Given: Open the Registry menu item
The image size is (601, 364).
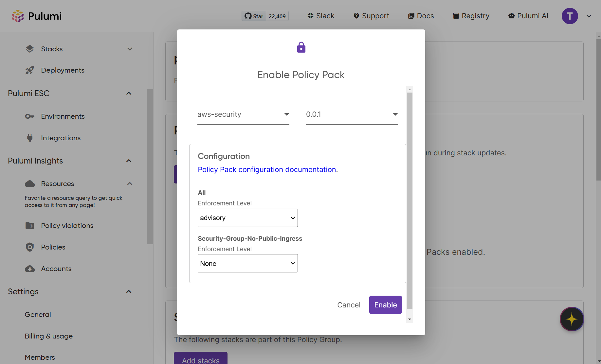Looking at the screenshot, I should point(471,16).
